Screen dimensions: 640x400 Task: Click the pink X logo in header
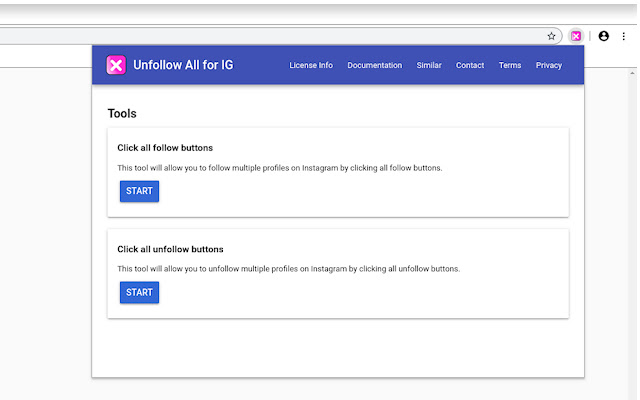click(116, 65)
